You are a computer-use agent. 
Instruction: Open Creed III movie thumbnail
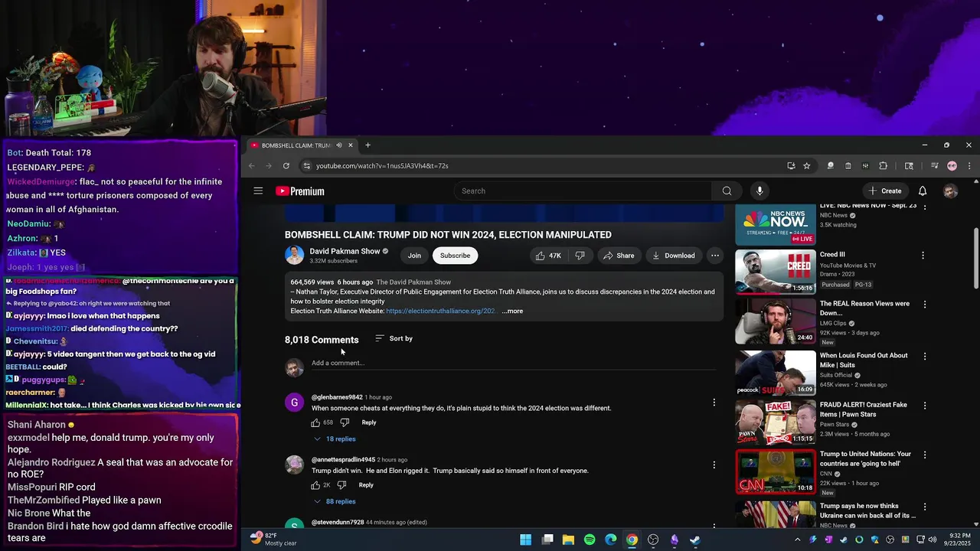(x=776, y=272)
